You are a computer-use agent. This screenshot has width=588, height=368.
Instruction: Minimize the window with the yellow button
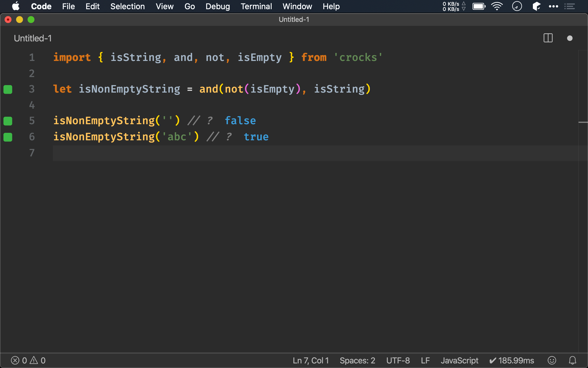[x=20, y=20]
